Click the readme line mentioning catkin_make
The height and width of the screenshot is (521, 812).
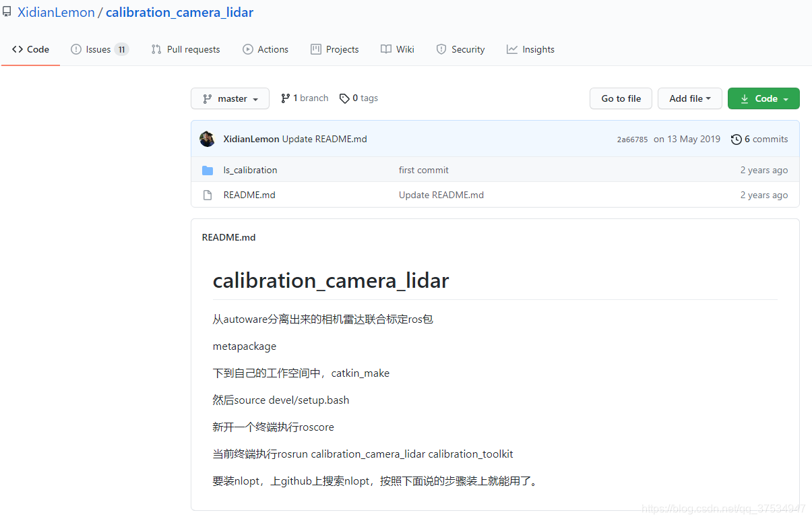tap(301, 373)
